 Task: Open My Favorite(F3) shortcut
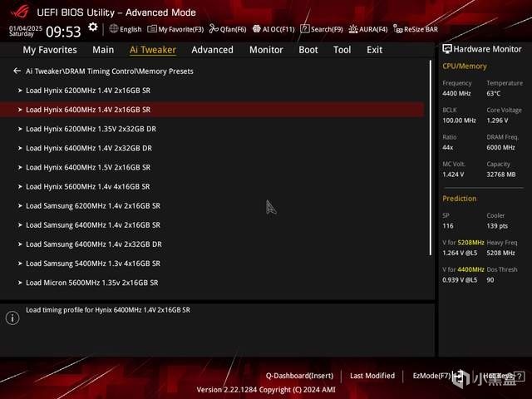[x=175, y=29]
